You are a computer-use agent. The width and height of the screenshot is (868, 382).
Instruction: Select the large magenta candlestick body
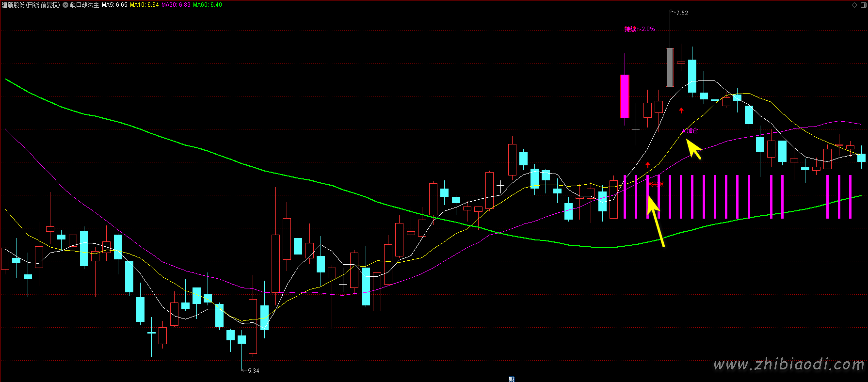pyautogui.click(x=625, y=96)
